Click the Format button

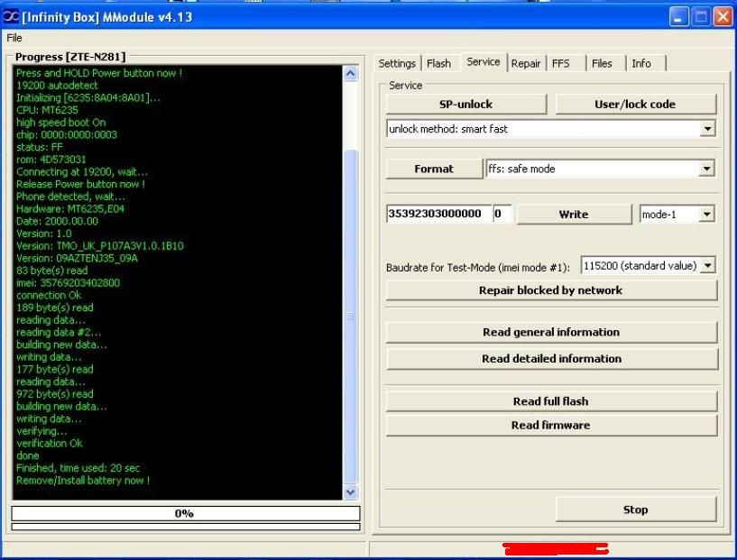pyautogui.click(x=434, y=169)
